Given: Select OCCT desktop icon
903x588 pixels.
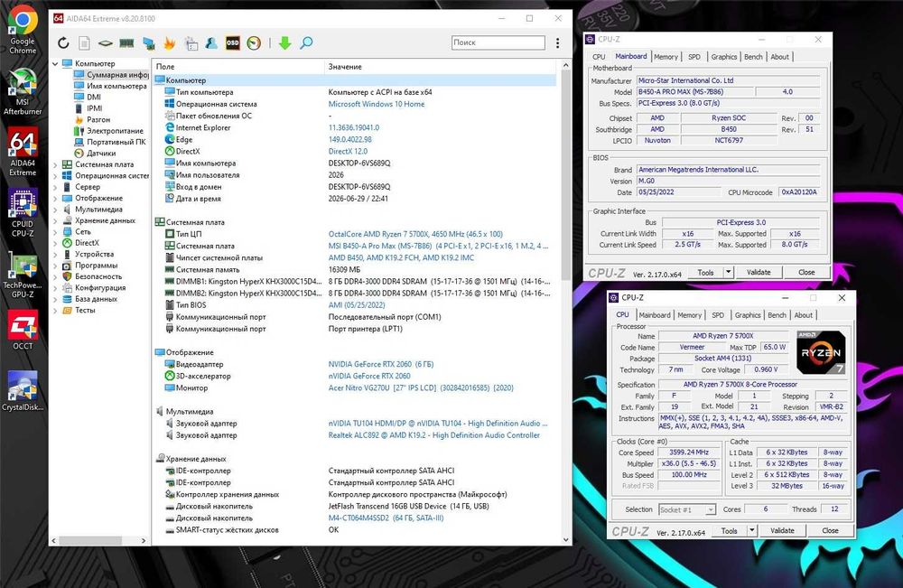Looking at the screenshot, I should (23, 330).
